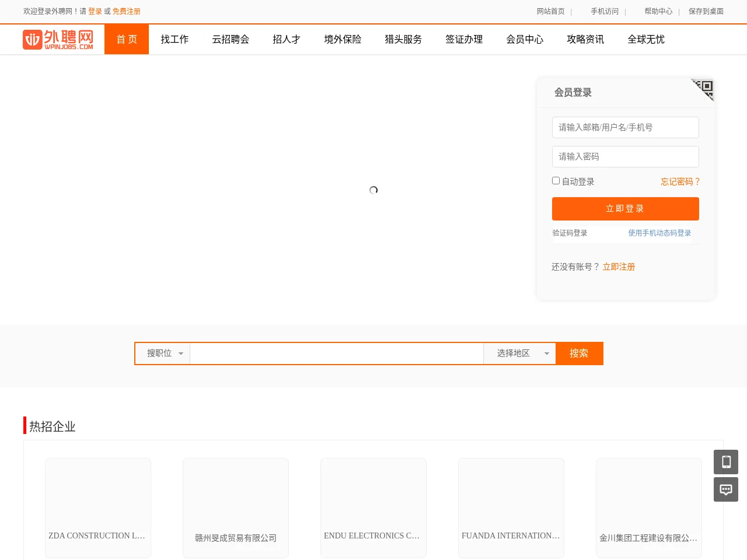Viewport: 747px width, 560px height.
Task: Open ZDA CONSTRUCTION company card
Action: (98, 508)
